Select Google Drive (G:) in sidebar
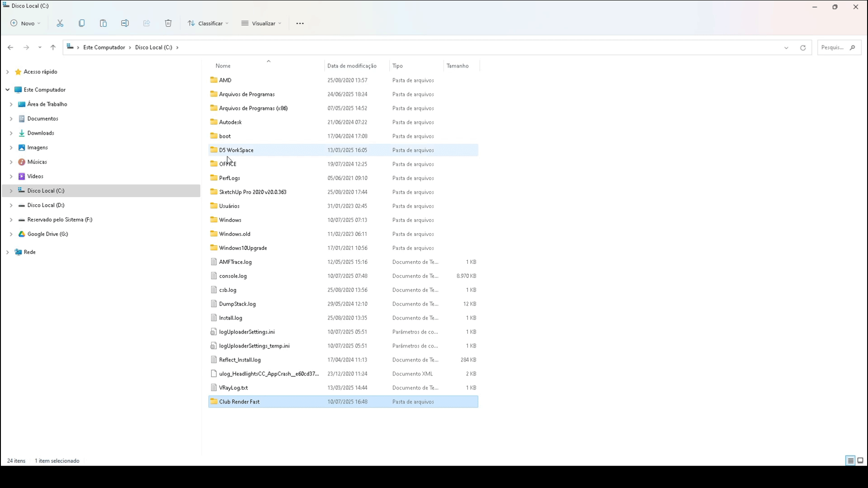 [47, 234]
